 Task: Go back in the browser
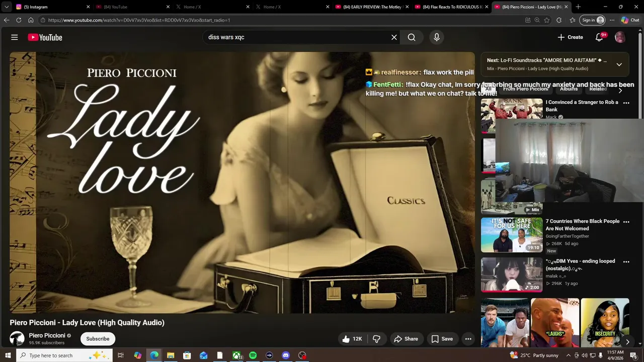(x=7, y=20)
